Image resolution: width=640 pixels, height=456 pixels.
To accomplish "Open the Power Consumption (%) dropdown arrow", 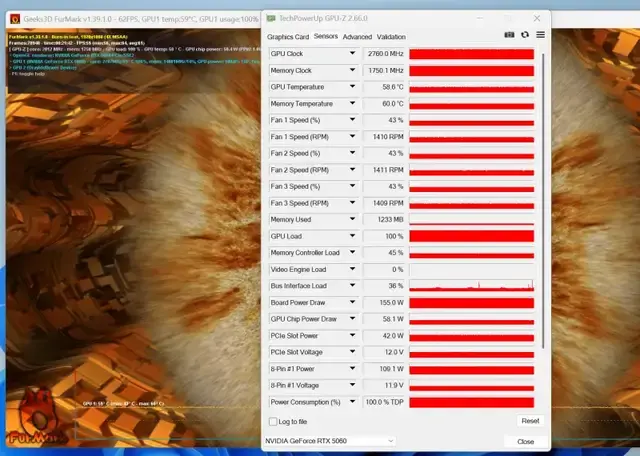I will [352, 402].
